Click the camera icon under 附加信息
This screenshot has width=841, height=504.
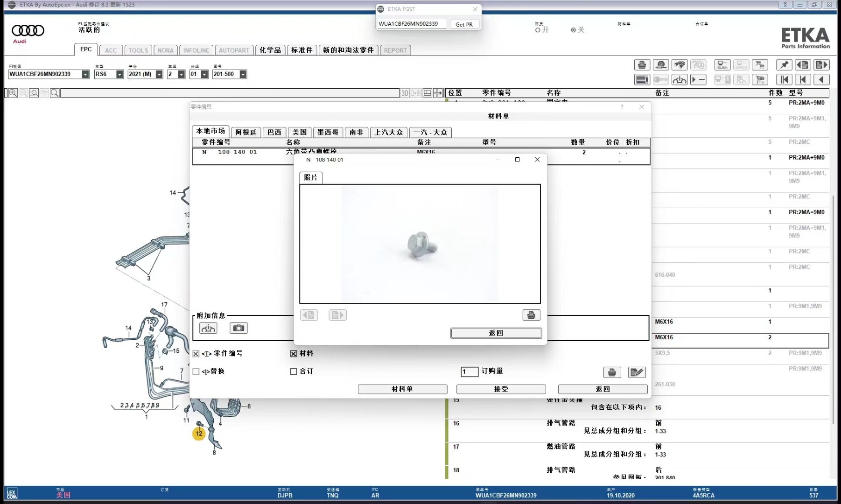coord(238,328)
